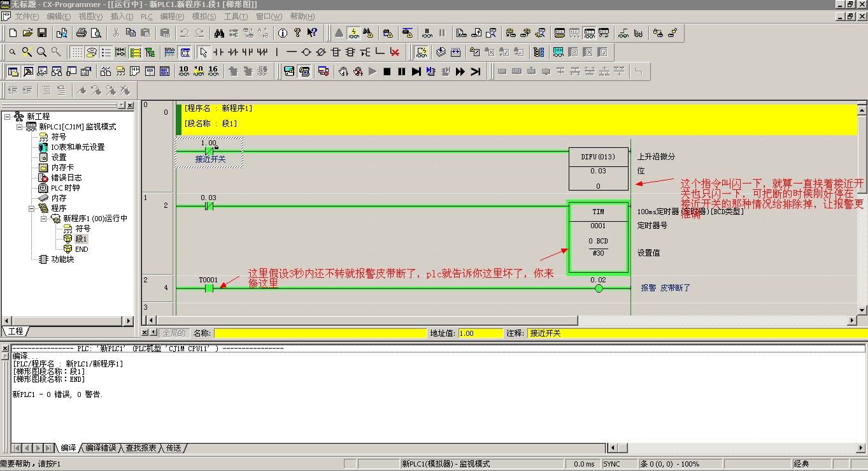The width and height of the screenshot is (868, 471).
Task: Collapse the 新工程 root tree node
Action: coord(7,117)
